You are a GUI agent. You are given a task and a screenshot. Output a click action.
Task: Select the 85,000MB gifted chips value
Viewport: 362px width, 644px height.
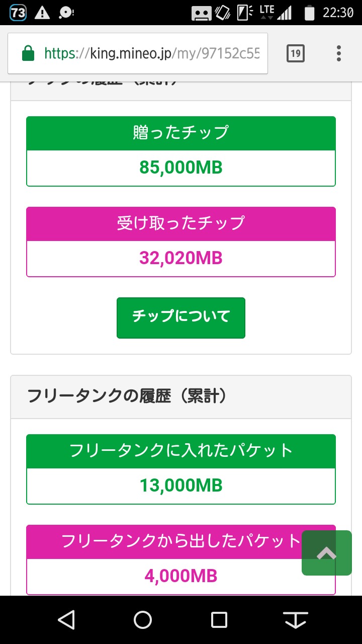point(181,168)
